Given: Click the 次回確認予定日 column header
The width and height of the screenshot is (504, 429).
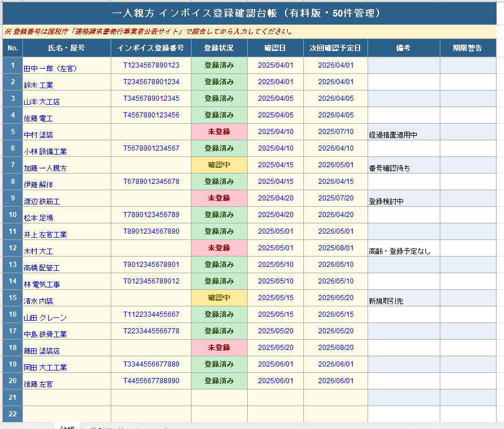Looking at the screenshot, I should 335,48.
